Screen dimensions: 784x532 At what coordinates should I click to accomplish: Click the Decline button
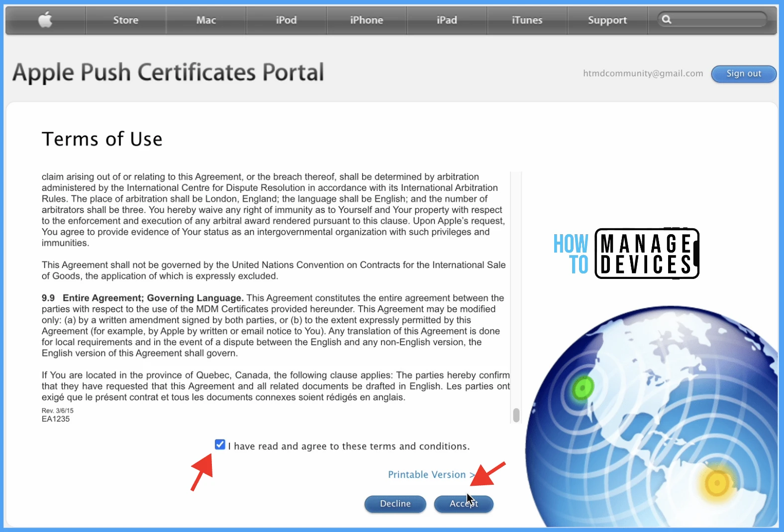(x=395, y=504)
